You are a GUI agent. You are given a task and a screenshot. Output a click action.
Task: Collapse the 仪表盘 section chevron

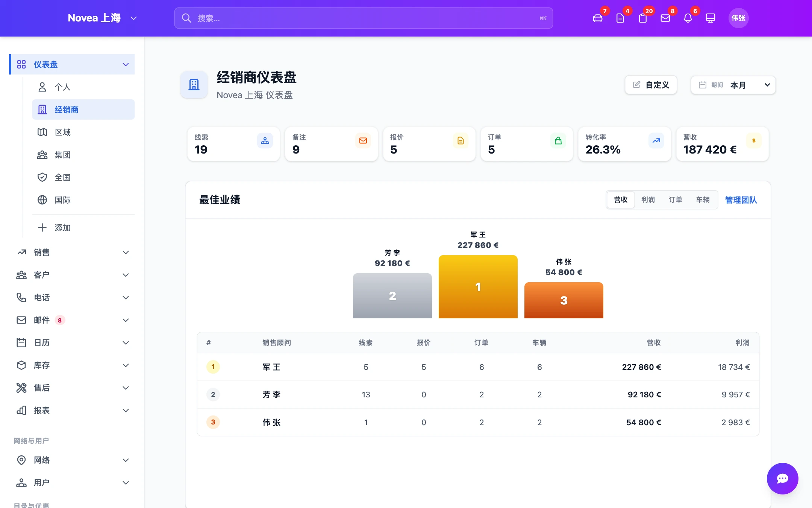pos(126,64)
